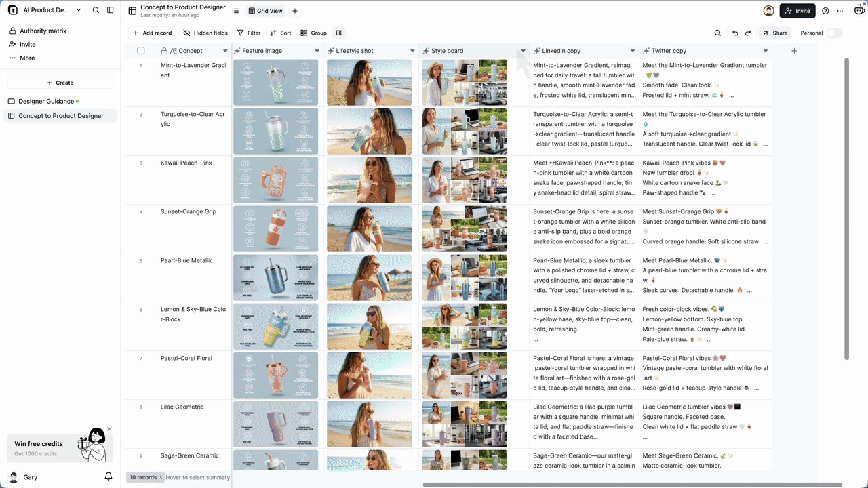Switch to the Grid View tab
The width and height of the screenshot is (868, 488).
tap(265, 11)
